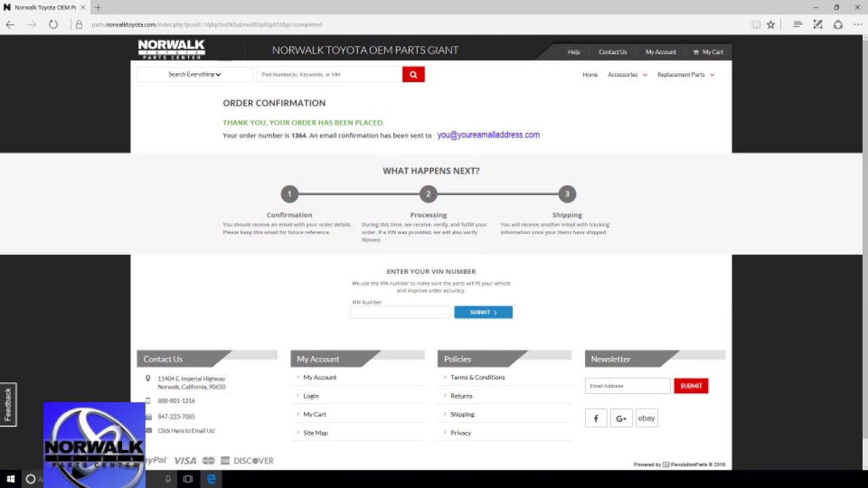The height and width of the screenshot is (488, 868).
Task: Open Privacy policy link
Action: pos(460,433)
